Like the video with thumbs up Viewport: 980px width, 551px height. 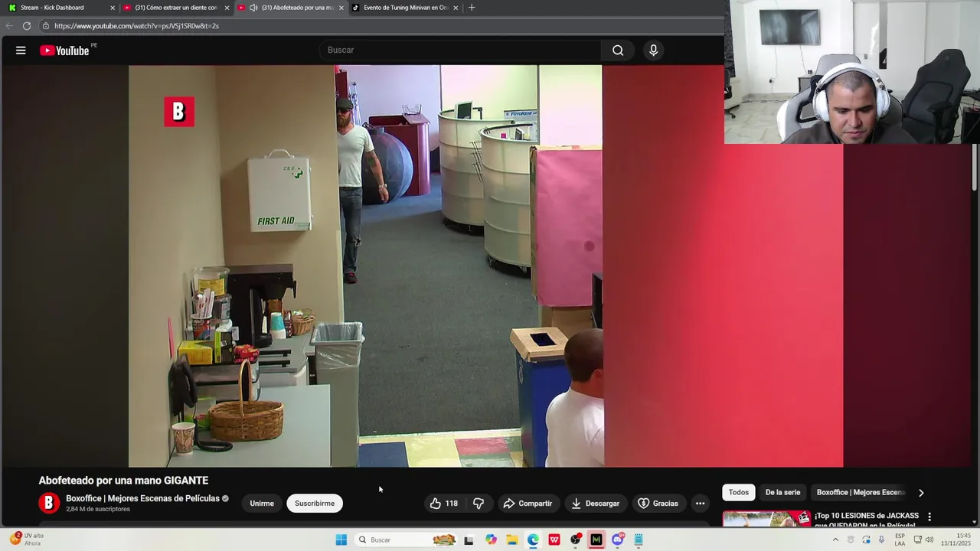pos(443,504)
